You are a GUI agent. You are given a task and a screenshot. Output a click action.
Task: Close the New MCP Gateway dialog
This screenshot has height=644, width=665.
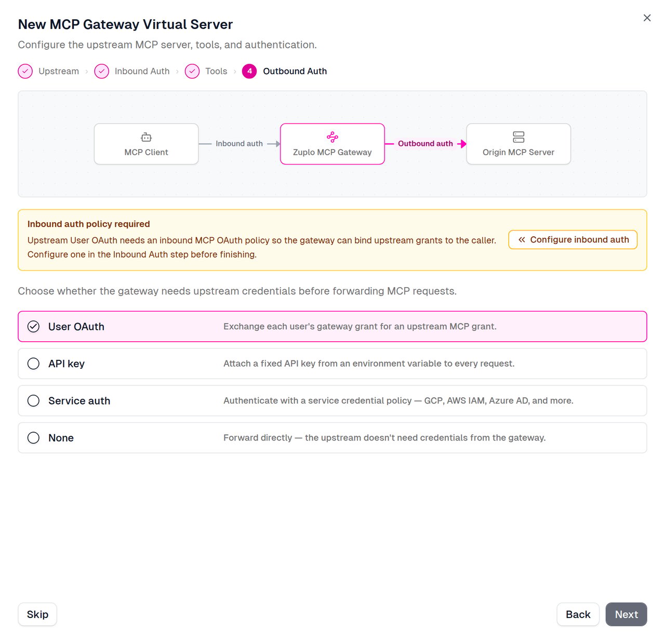(x=647, y=18)
